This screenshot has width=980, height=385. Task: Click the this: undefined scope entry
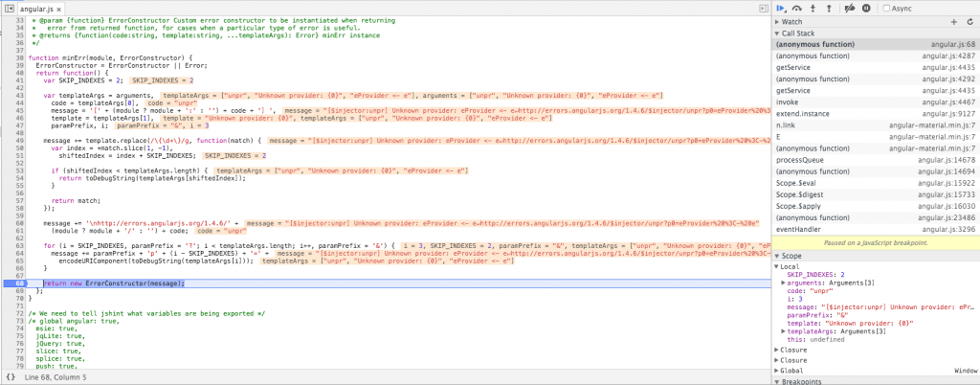(x=815, y=339)
